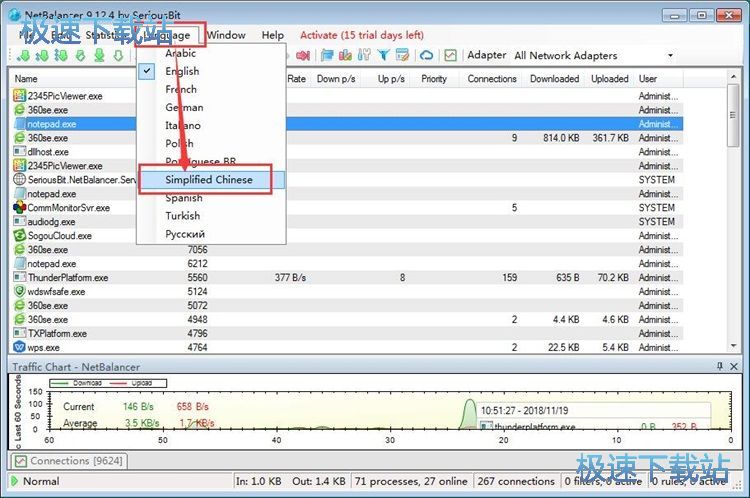Click the dllhost.exe process icon
Viewport: 750px width, 498px height.
tap(20, 152)
